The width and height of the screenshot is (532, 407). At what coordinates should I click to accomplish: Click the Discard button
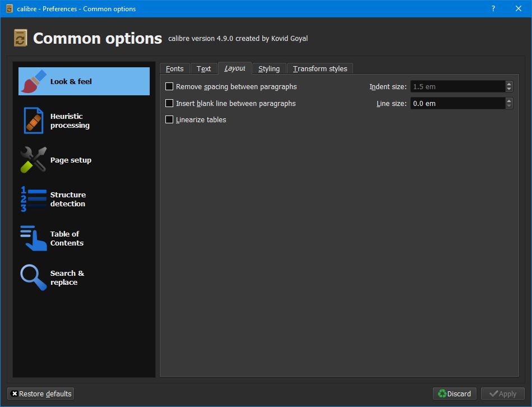(x=454, y=394)
